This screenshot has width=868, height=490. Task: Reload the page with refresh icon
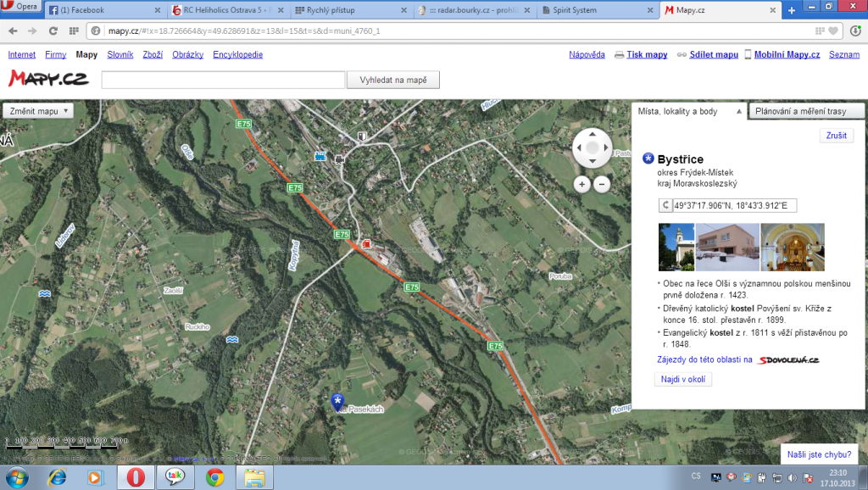coord(53,31)
